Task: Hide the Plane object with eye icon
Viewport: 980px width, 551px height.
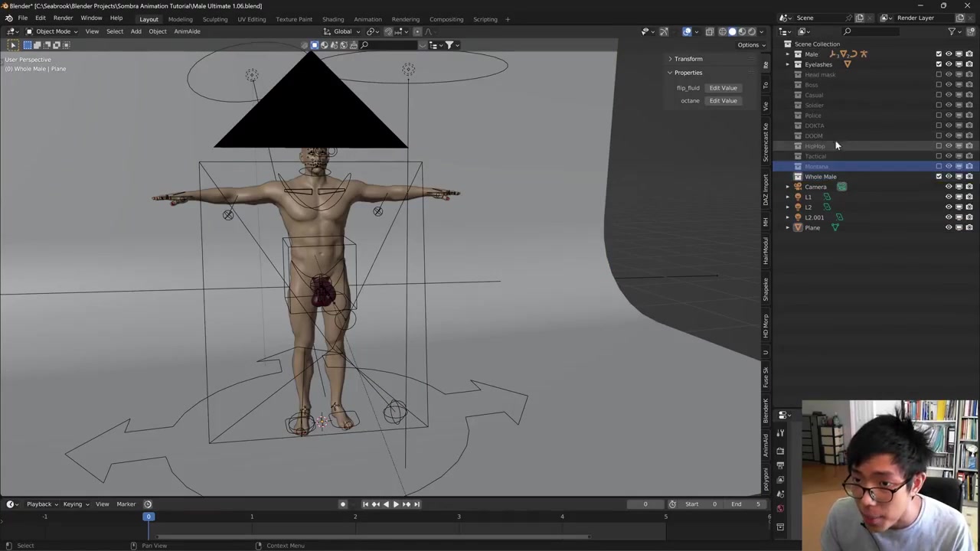Action: point(949,227)
